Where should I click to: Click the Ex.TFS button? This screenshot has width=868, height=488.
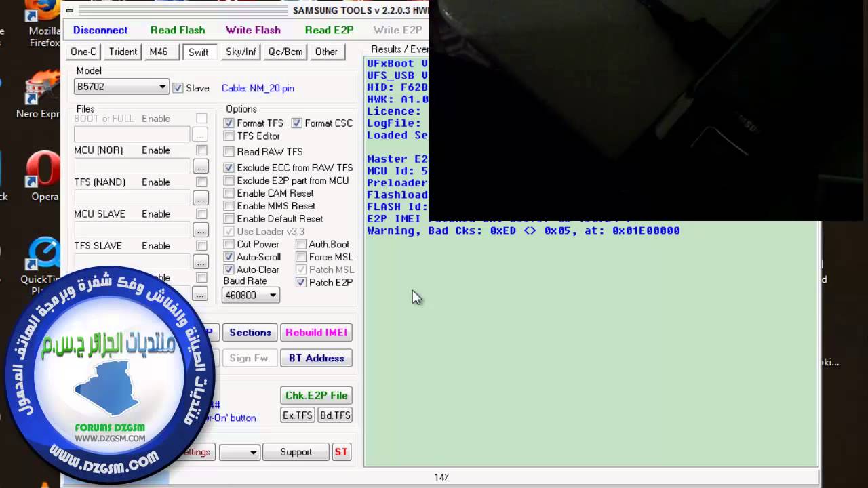(x=298, y=415)
